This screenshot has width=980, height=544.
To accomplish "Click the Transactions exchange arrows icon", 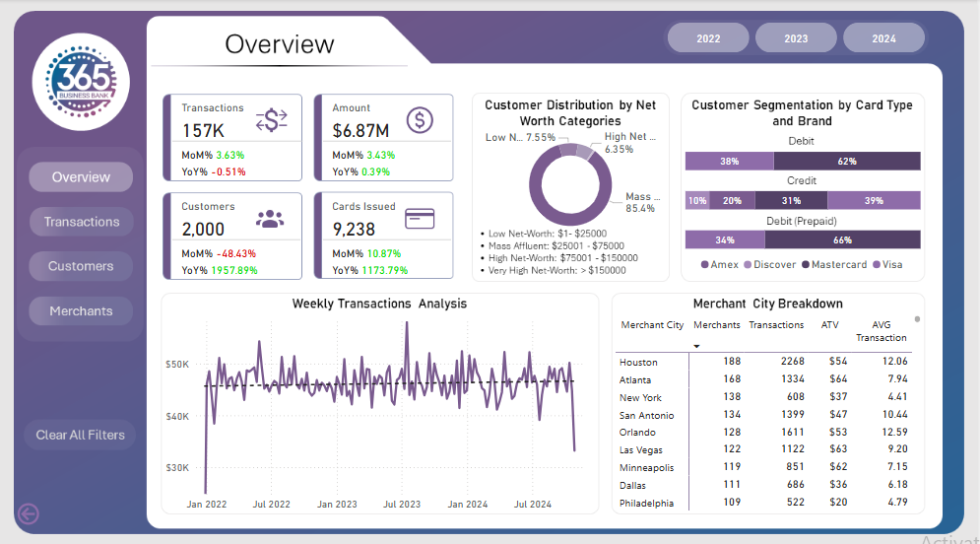I will (271, 120).
